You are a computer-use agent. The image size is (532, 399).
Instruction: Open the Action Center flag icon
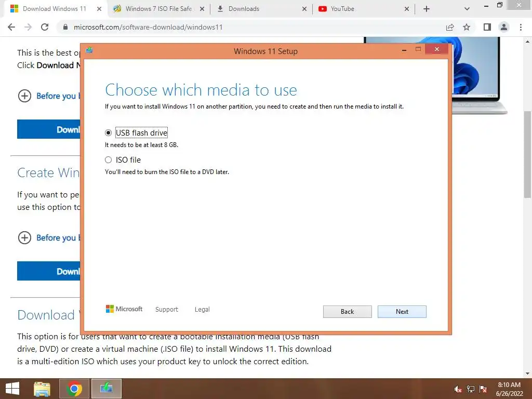pyautogui.click(x=483, y=389)
